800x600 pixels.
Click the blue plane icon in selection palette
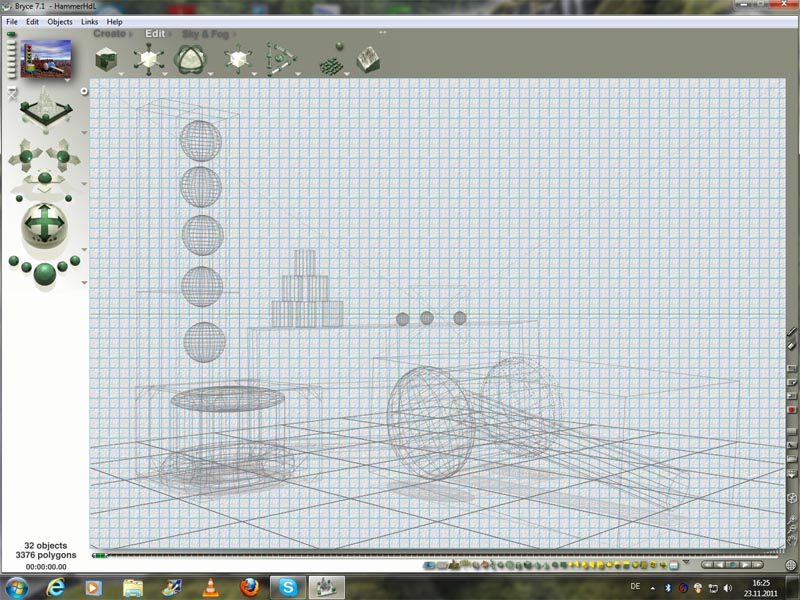pos(429,565)
